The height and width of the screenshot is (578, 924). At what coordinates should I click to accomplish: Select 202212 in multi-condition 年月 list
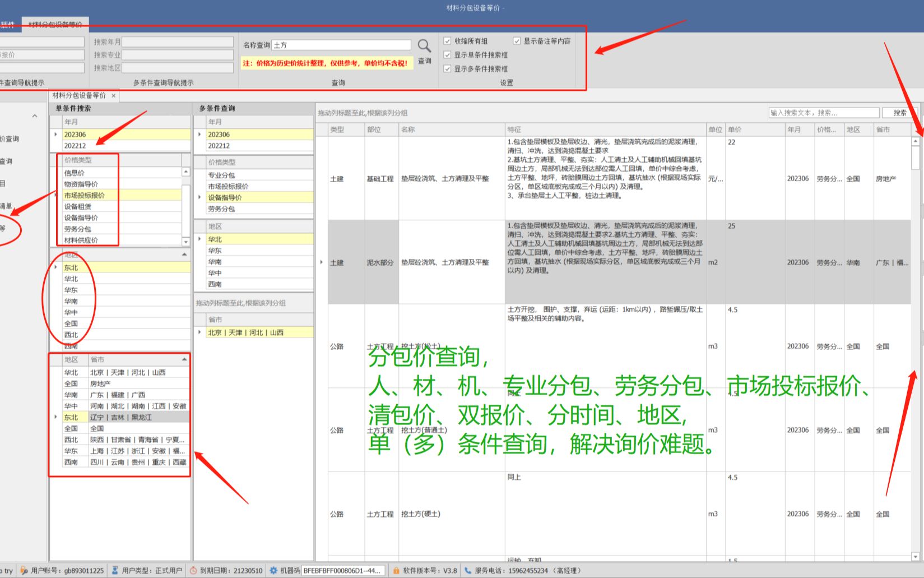[x=259, y=146]
